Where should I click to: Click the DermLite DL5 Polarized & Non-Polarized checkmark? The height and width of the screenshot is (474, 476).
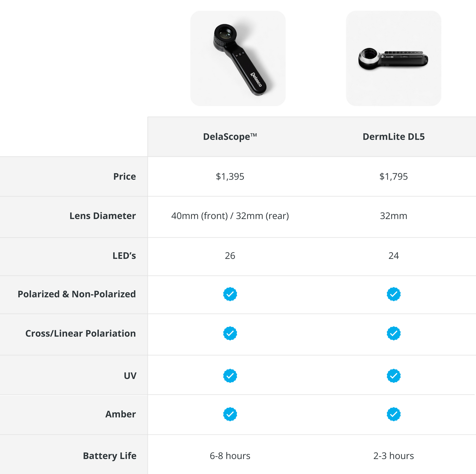coord(393,294)
